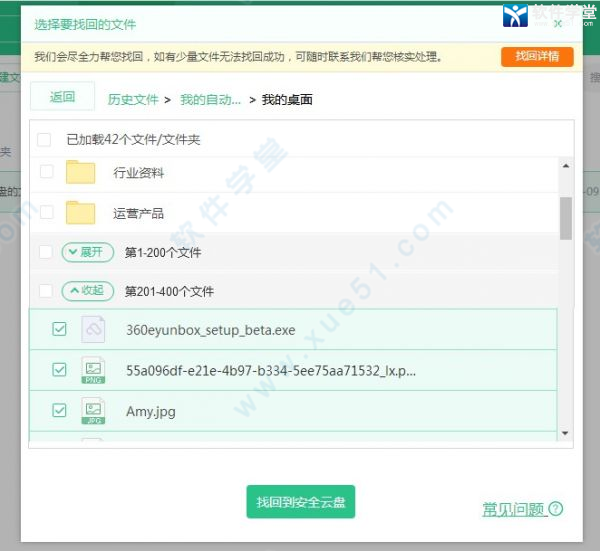Expand the 第1-200个文件 group with 展开

coord(87,252)
